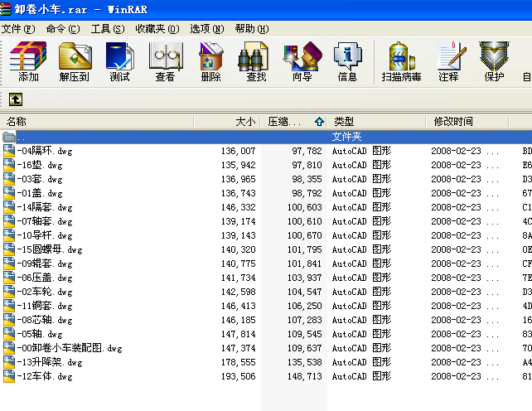Click size value 147,814
Viewport: 532px width, 411px height.
pyautogui.click(x=238, y=334)
